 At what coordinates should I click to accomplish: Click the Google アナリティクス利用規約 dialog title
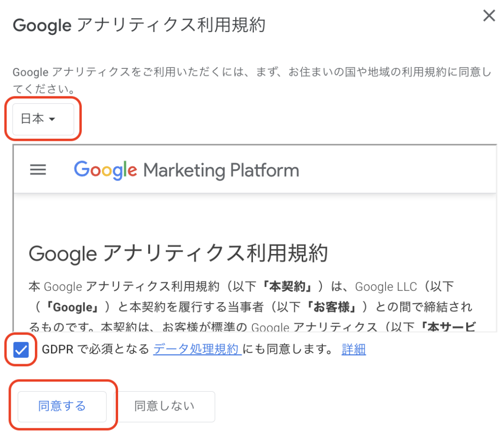pyautogui.click(x=139, y=25)
